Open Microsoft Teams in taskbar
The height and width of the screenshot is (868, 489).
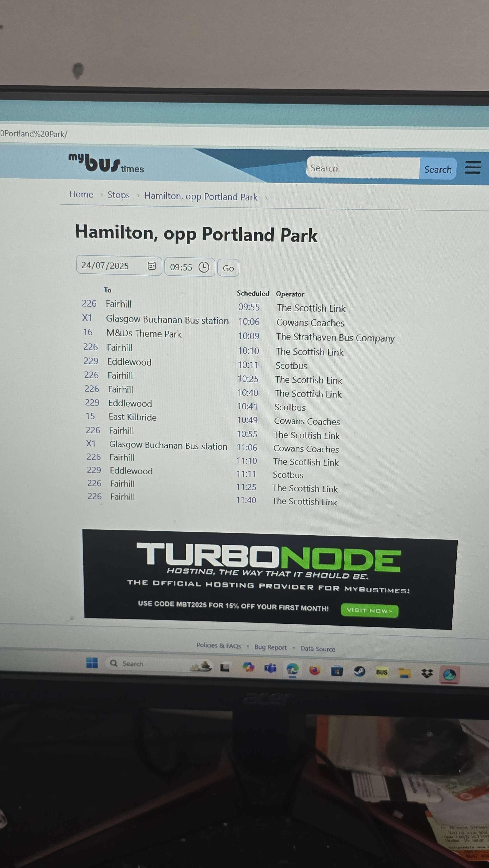pyautogui.click(x=270, y=668)
